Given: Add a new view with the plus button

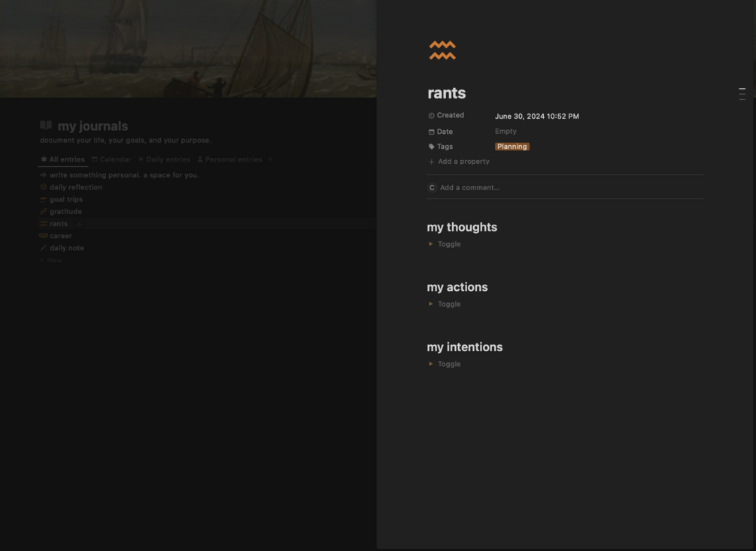Looking at the screenshot, I should click(271, 159).
